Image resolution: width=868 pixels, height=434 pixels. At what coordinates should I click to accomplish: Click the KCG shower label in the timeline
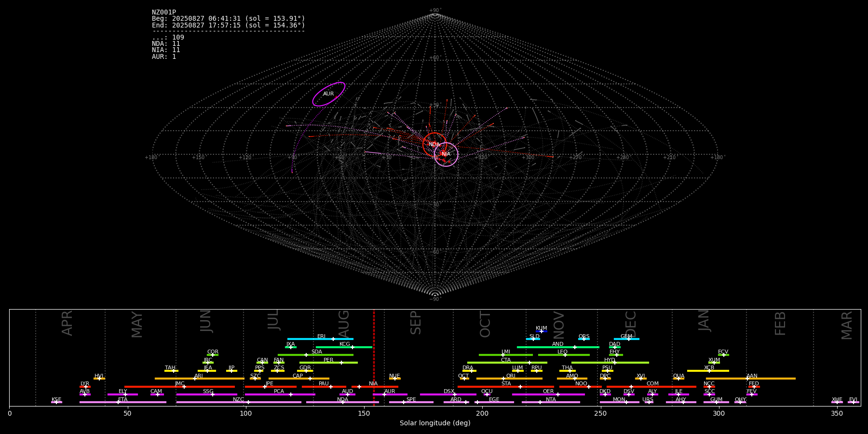345,344
